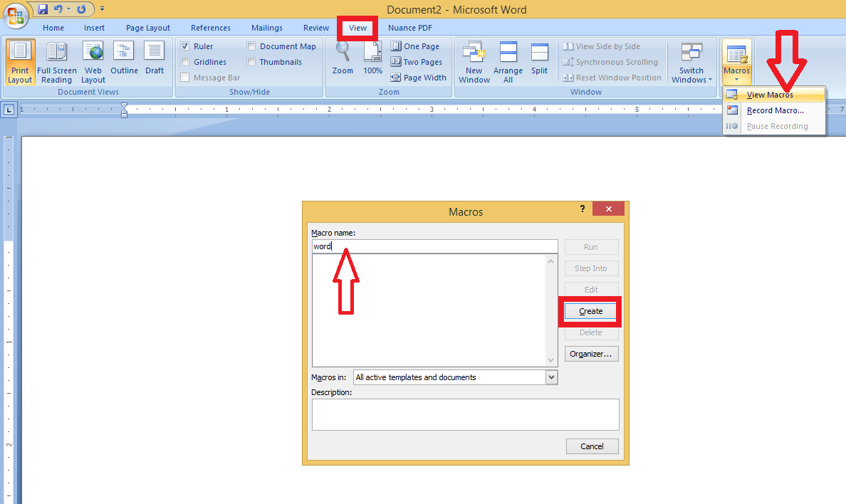Fit zoom to Page Width
The image size is (846, 504).
(x=418, y=78)
